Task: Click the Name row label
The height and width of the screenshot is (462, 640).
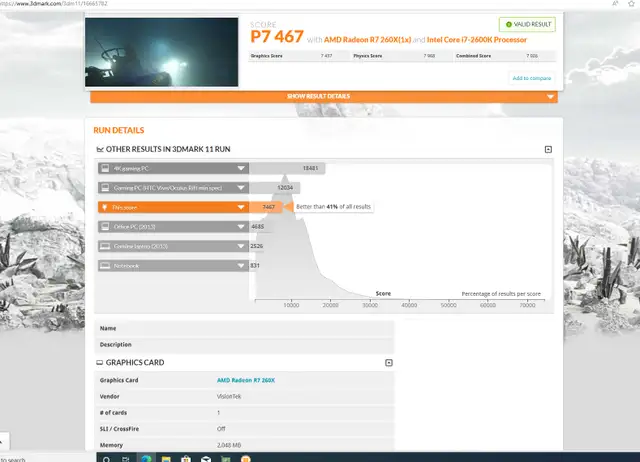Action: point(108,328)
